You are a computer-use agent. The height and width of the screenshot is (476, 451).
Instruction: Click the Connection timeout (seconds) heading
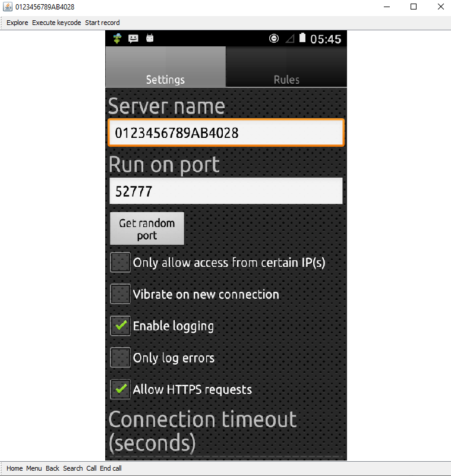tap(203, 431)
